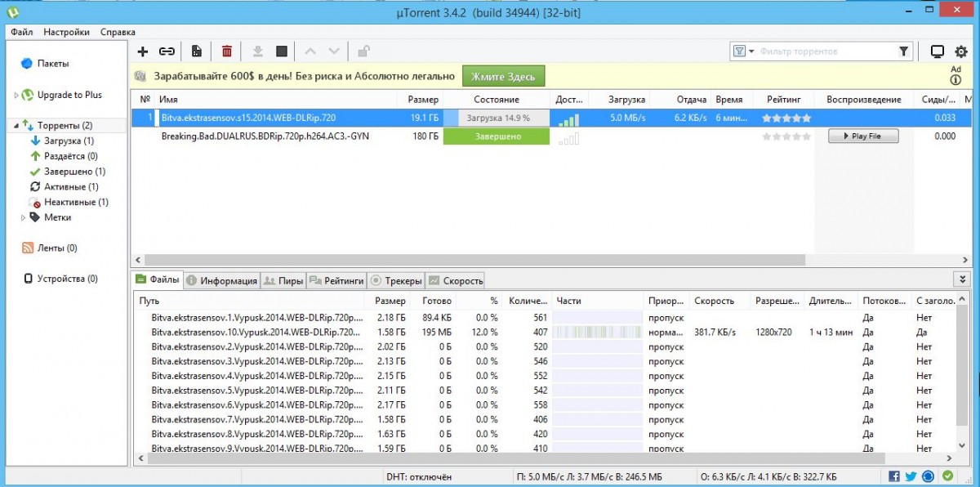Viewport: 980px width, 487px height.
Task: Expand the Upgrade to Plus node
Action: click(x=16, y=96)
